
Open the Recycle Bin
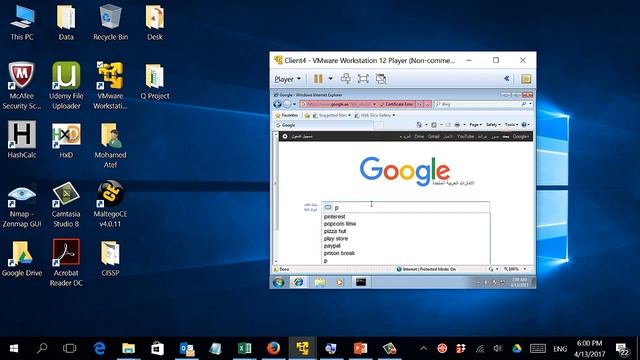click(110, 22)
